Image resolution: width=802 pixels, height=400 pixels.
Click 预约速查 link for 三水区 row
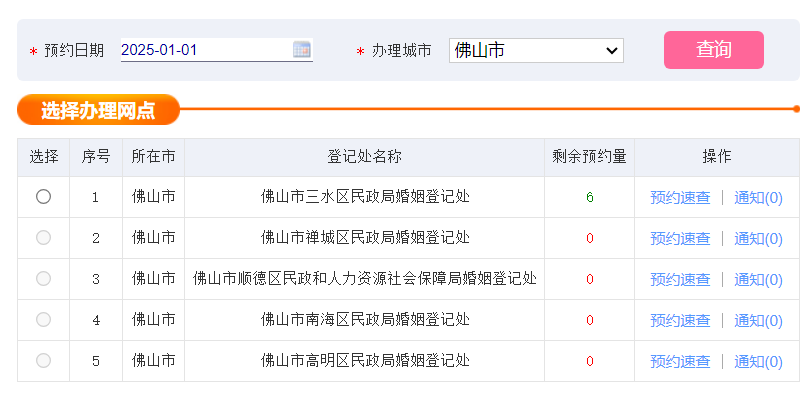[x=680, y=197]
